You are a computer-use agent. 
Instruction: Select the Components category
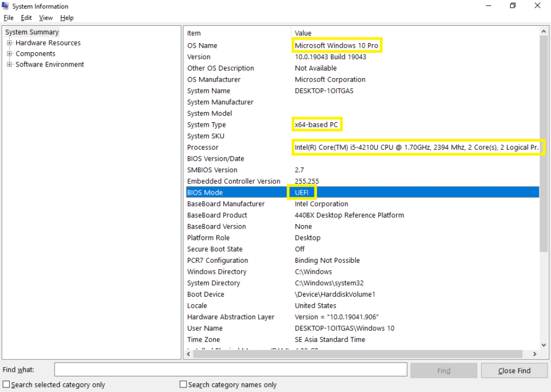click(36, 54)
